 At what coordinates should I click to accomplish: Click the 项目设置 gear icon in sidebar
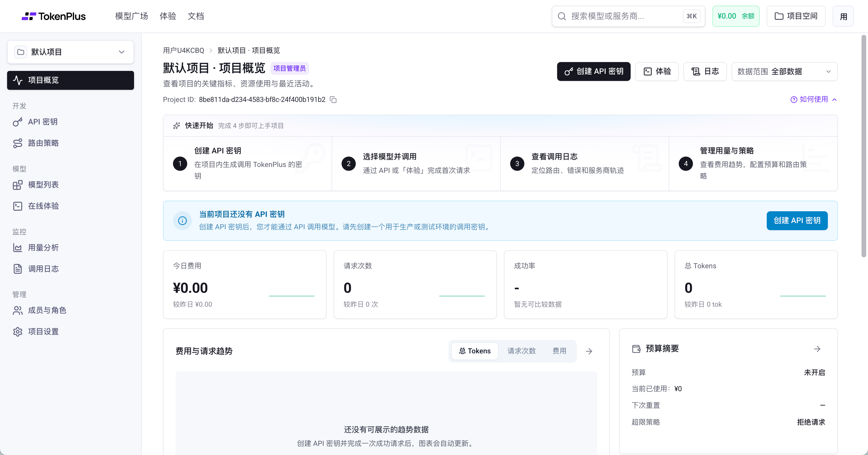pos(17,331)
